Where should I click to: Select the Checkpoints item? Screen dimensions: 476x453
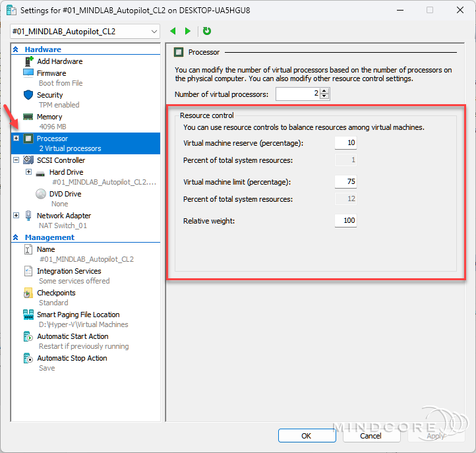56,293
